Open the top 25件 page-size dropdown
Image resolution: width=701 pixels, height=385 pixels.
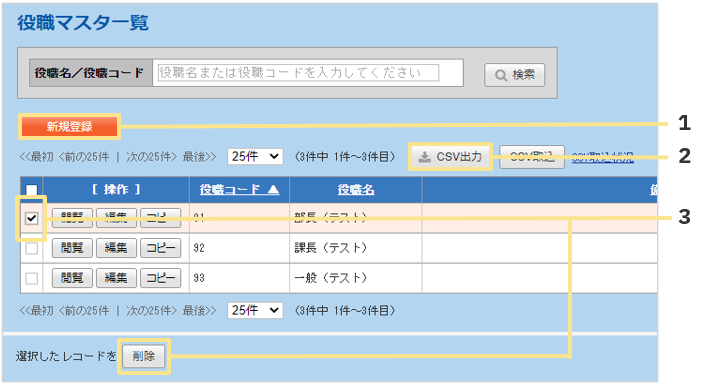(255, 157)
